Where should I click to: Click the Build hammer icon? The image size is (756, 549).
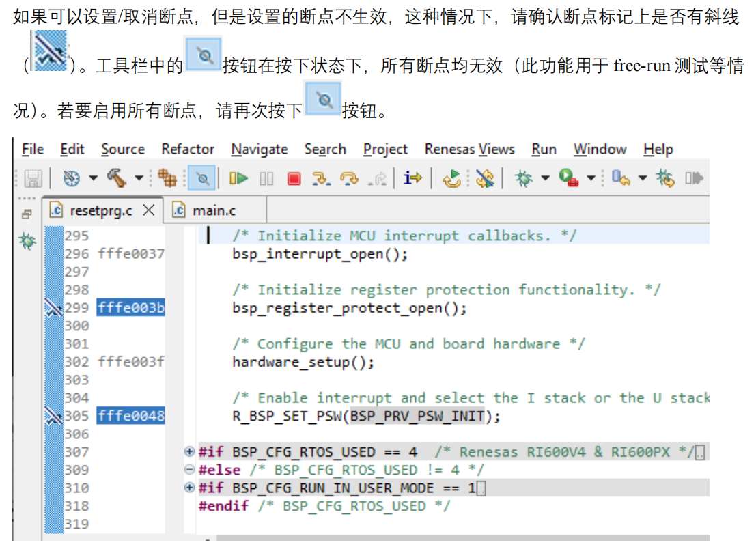point(117,178)
